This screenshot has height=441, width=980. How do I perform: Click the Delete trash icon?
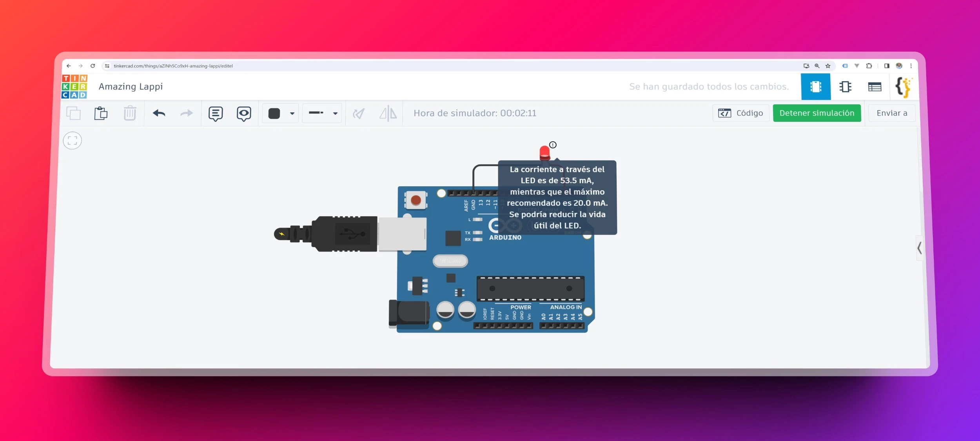click(x=130, y=113)
